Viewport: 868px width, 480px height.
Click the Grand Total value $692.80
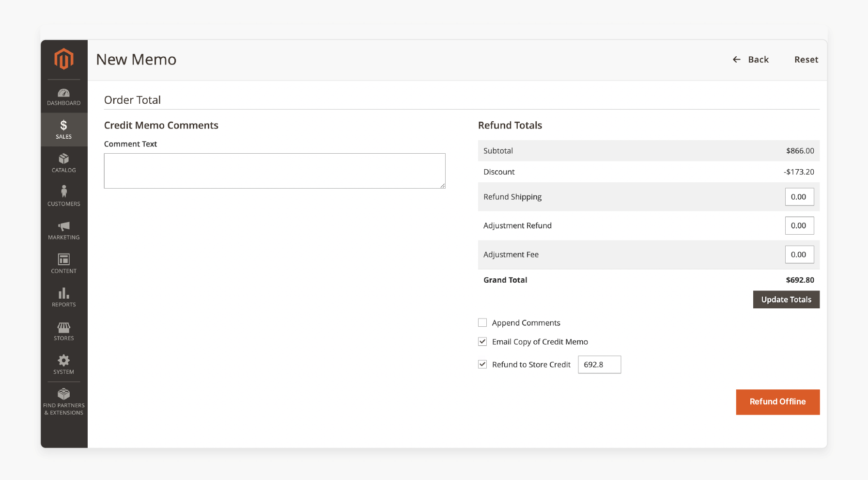(x=800, y=280)
